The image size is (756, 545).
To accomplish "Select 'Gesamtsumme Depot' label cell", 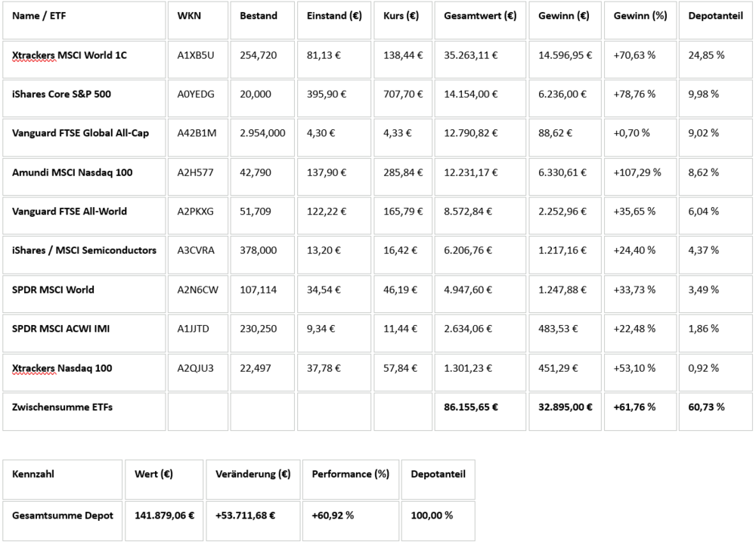I will click(x=62, y=521).
